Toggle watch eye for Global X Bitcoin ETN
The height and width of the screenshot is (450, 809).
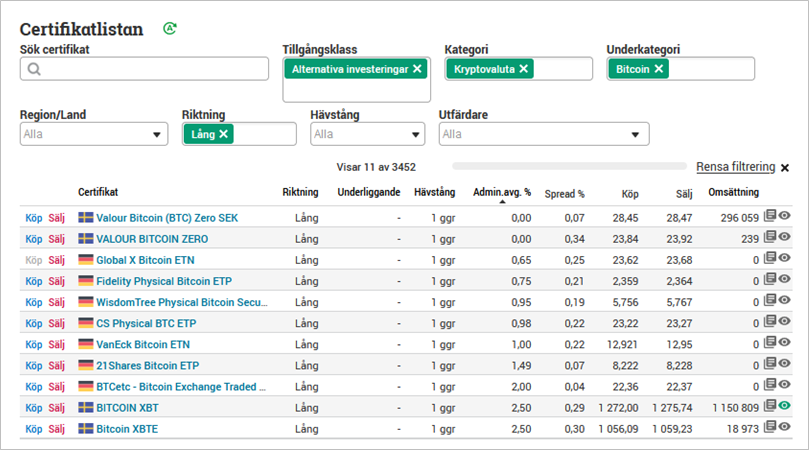(784, 258)
